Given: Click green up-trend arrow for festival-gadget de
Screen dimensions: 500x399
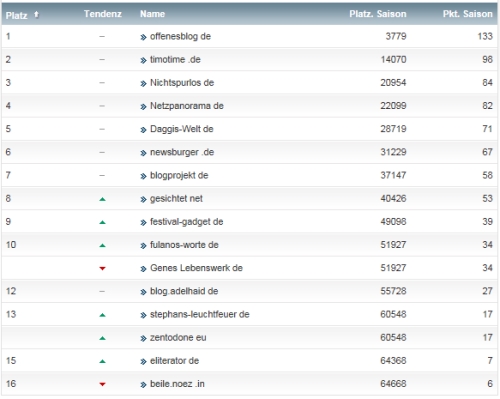Looking at the screenshot, I should [x=102, y=222].
